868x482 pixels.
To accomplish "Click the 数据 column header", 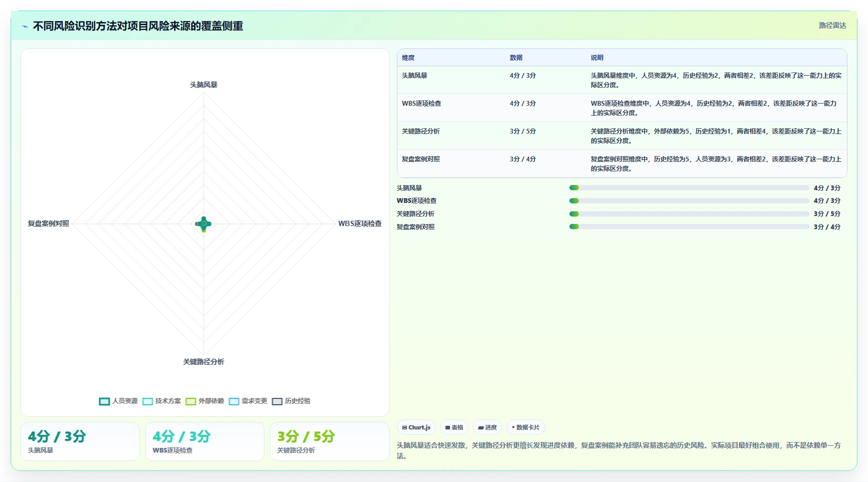I will tap(516, 58).
